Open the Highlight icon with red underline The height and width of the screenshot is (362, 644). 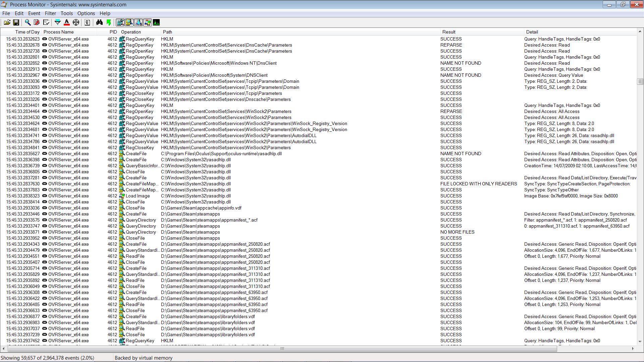point(67,22)
